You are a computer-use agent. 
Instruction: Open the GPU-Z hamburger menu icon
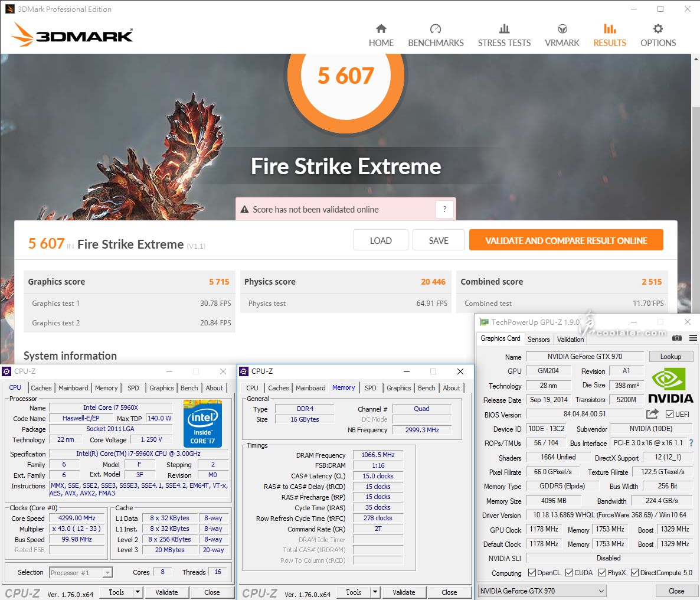tap(693, 338)
